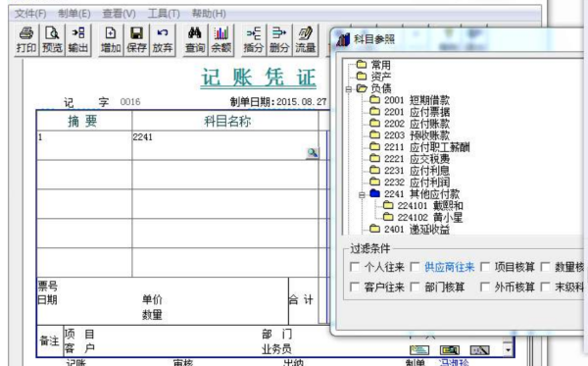This screenshot has height=366, width=588.
Task: Open the 流量 cash flow tool
Action: 306,40
